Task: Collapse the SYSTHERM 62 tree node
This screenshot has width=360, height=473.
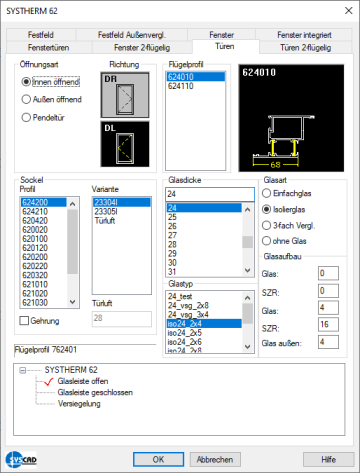Action: pos(22,370)
